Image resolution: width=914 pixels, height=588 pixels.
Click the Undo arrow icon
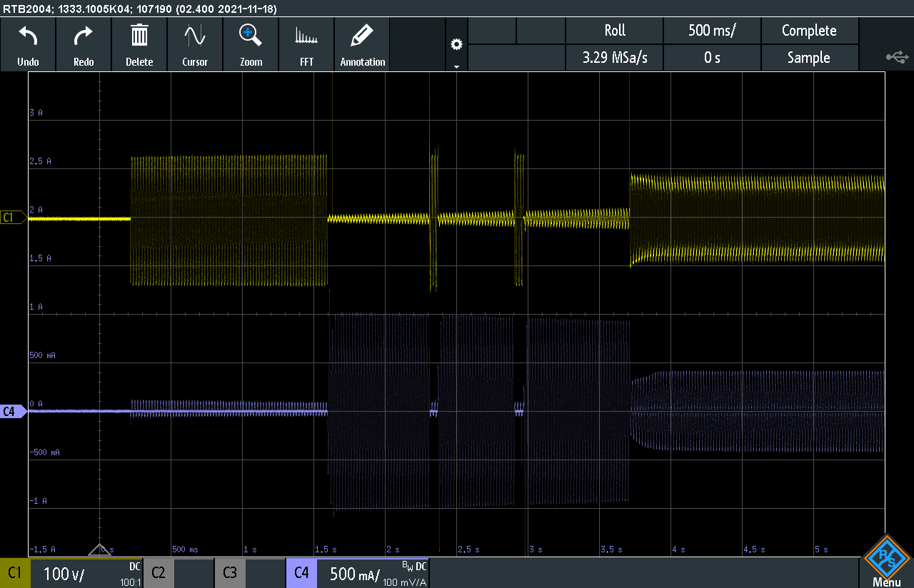tap(28, 44)
